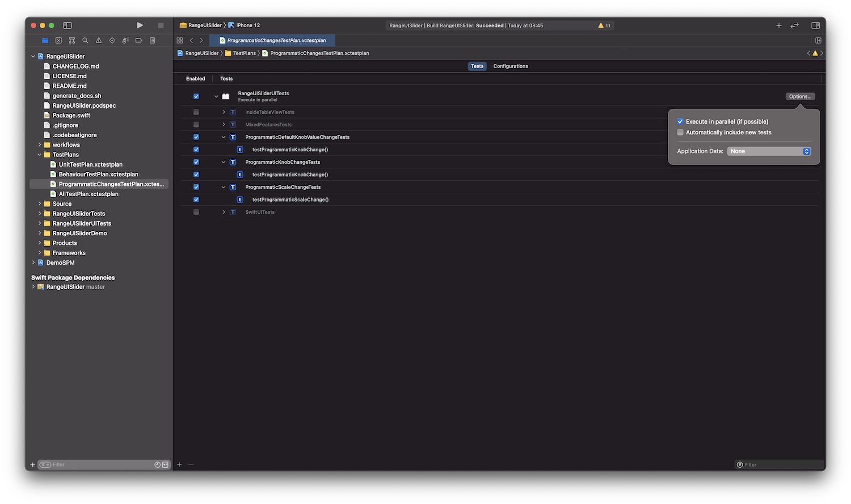This screenshot has height=504, width=851.
Task: Toggle the navigator sidebar button
Action: (68, 26)
